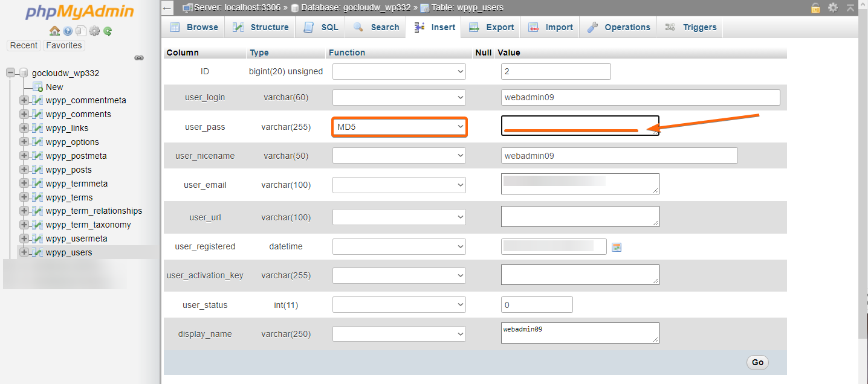Image resolution: width=868 pixels, height=384 pixels.
Task: Open the Recent tables button
Action: coord(24,45)
